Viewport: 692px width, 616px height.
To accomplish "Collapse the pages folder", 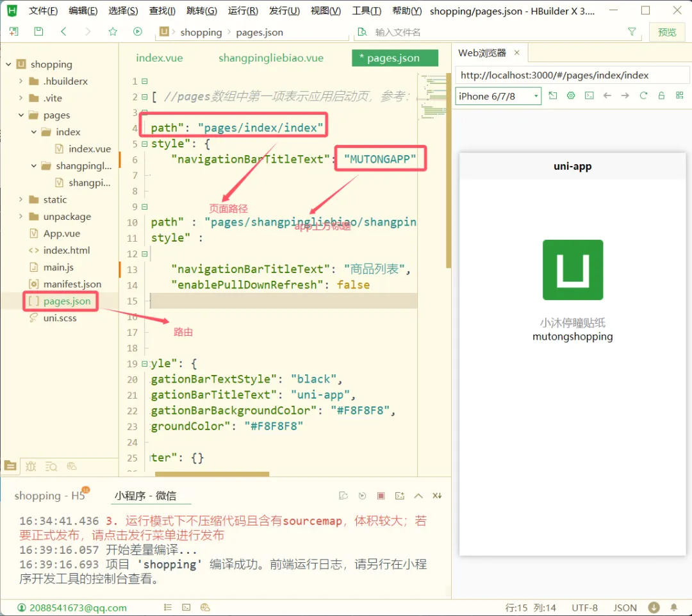I will pyautogui.click(x=21, y=115).
